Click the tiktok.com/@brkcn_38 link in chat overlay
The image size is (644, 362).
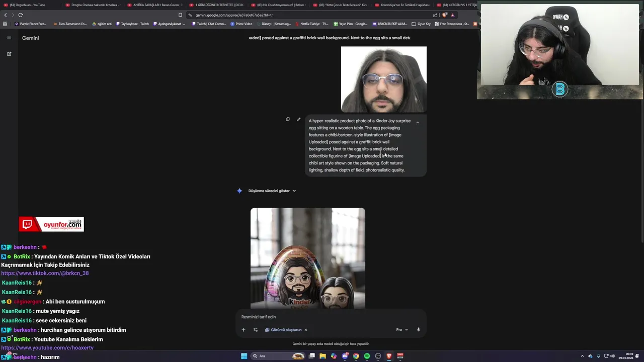[45, 274]
